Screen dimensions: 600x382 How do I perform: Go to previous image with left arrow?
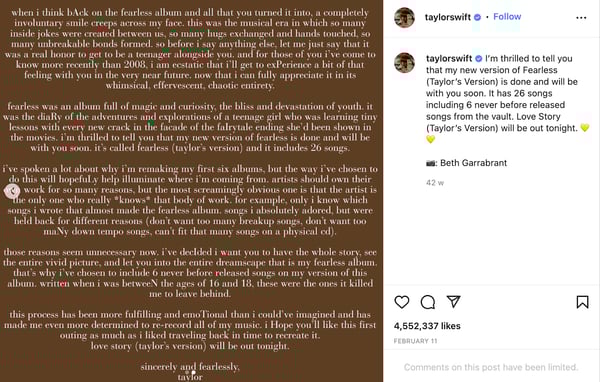(12, 191)
